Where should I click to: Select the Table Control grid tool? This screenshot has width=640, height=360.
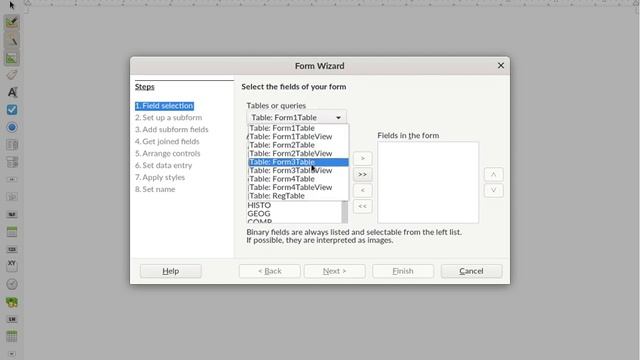coord(12,336)
